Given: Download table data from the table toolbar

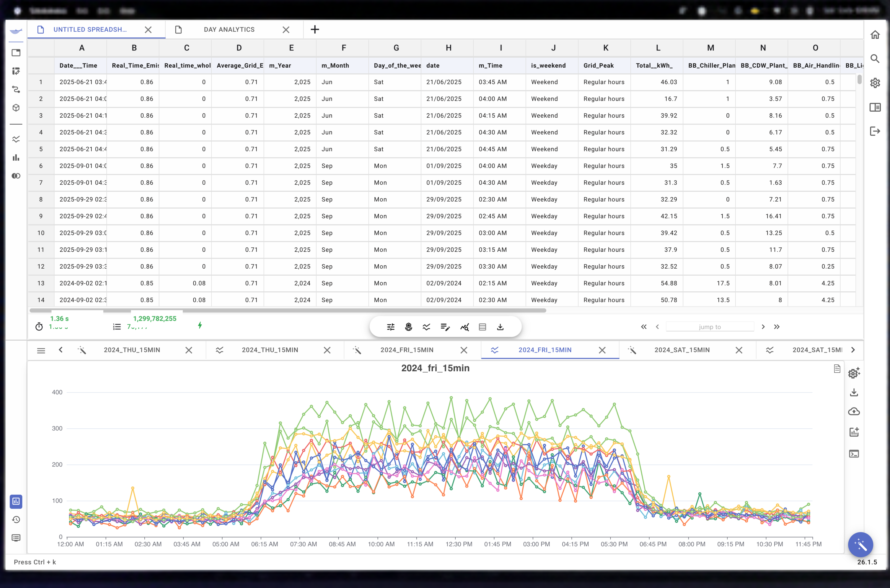Looking at the screenshot, I should [500, 327].
